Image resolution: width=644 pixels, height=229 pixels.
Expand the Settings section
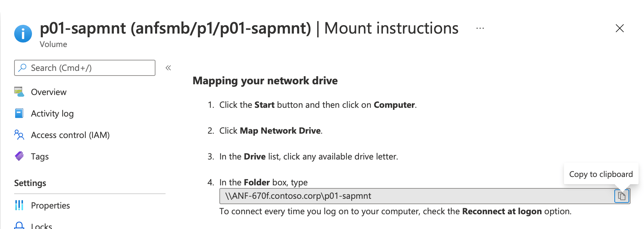[x=30, y=183]
